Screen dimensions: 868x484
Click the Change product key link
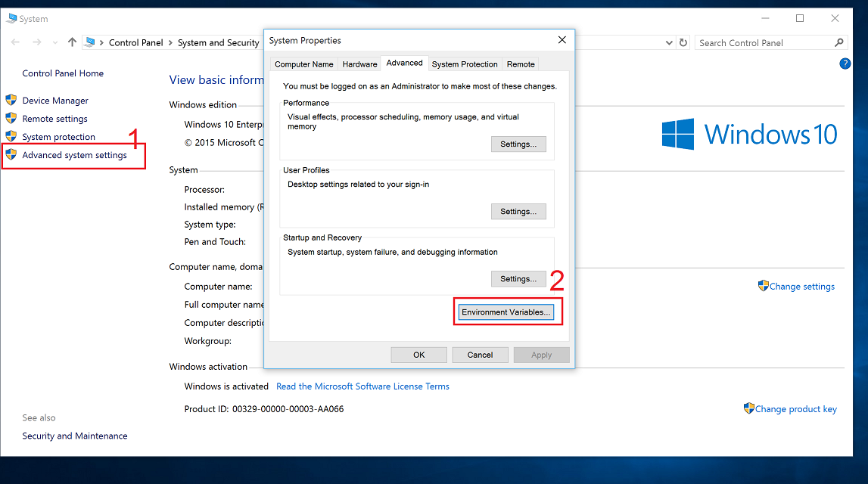point(796,409)
